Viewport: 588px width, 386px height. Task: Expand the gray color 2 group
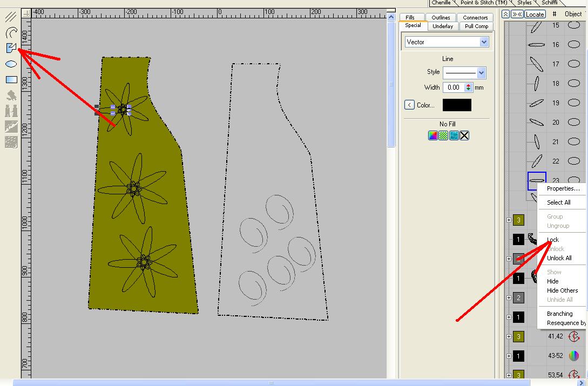tap(509, 297)
